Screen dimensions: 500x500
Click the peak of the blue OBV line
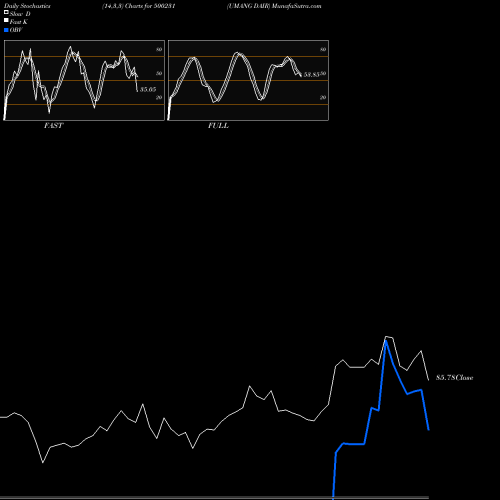[386, 341]
